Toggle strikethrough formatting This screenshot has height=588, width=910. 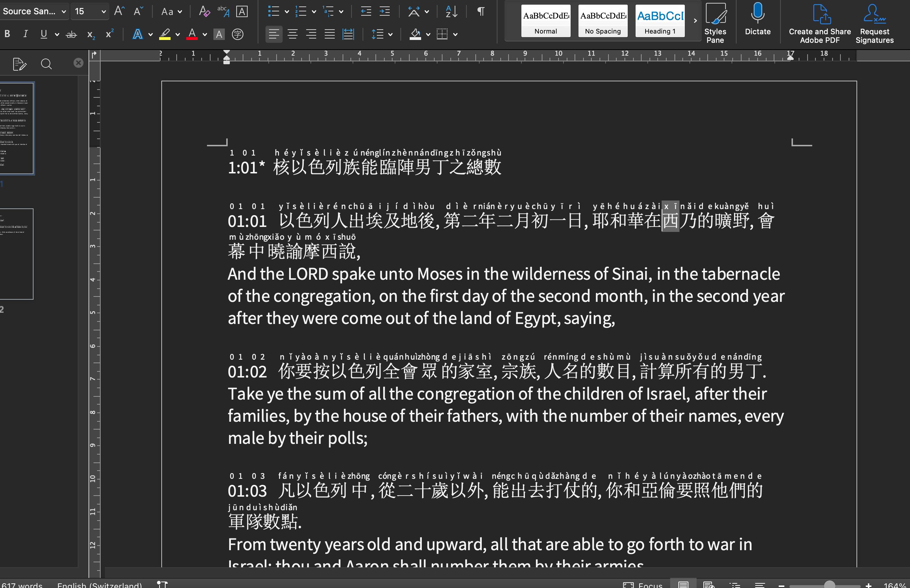coord(71,34)
